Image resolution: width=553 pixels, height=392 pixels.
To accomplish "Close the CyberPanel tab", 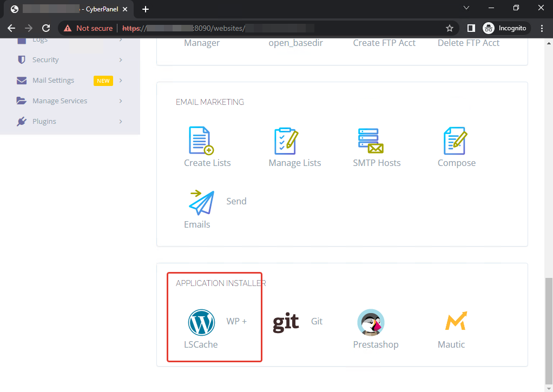I will (x=125, y=9).
